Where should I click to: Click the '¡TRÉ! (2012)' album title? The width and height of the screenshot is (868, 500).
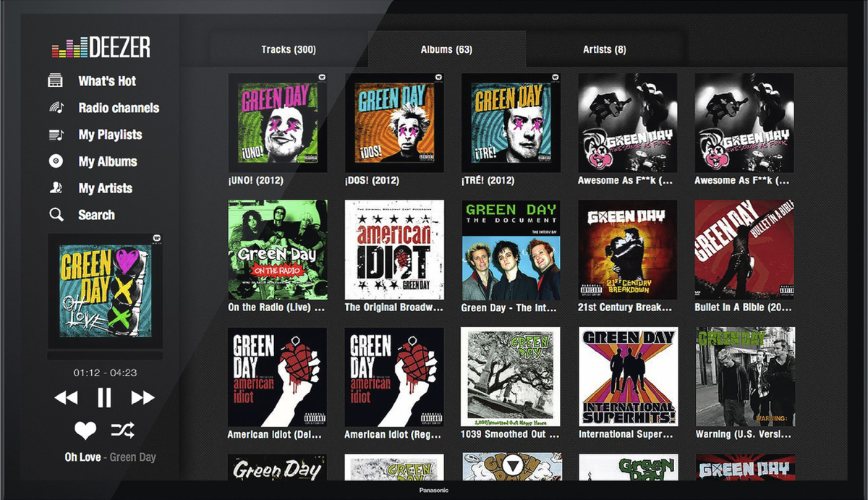[x=488, y=180]
